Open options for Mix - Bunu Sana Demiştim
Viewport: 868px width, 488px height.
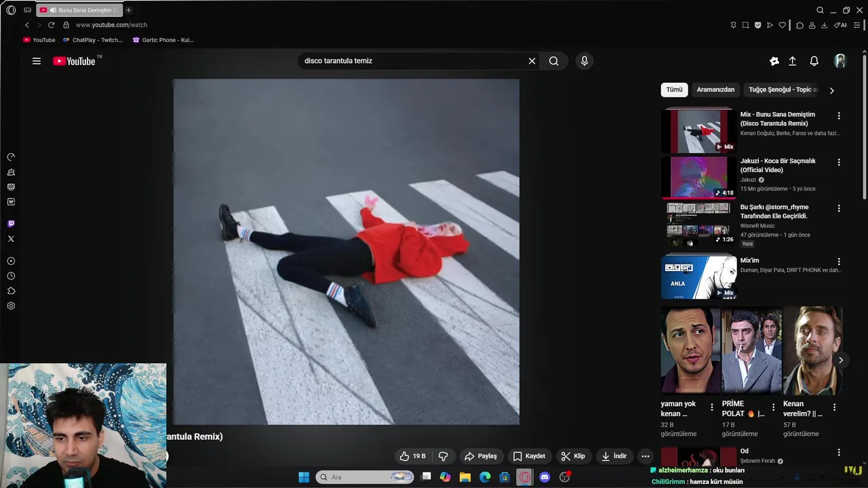pos(839,116)
